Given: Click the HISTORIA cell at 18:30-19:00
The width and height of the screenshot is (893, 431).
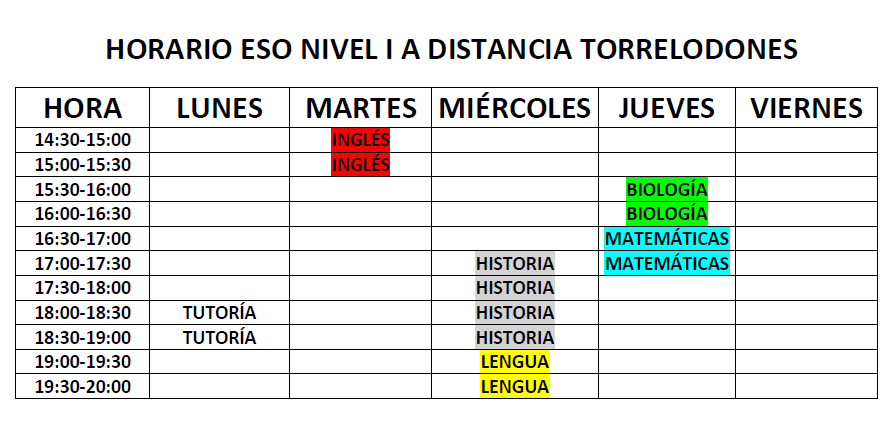Looking at the screenshot, I should pos(515,337).
